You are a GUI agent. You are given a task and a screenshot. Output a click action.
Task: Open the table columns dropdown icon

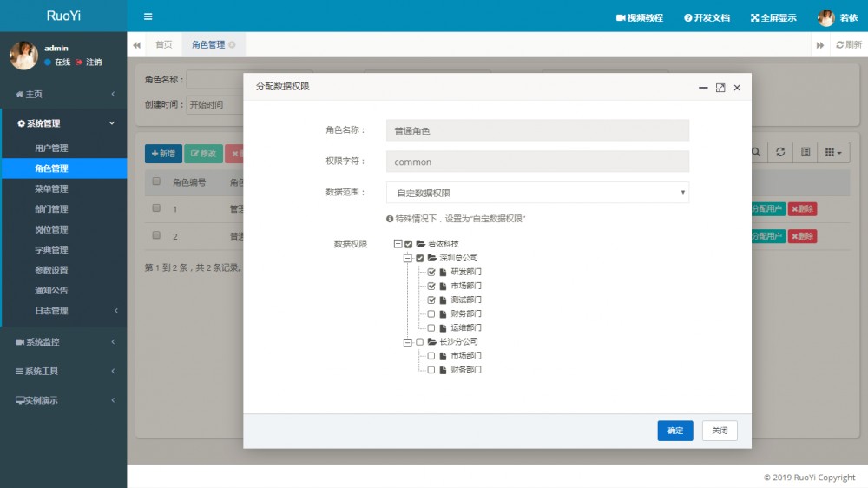click(x=832, y=152)
